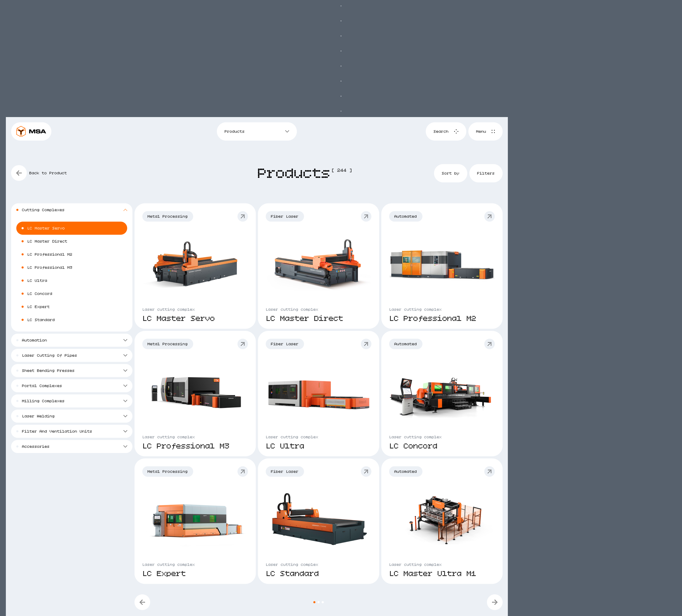The width and height of the screenshot is (682, 616).
Task: Open arrow icon on LC Expert card
Action: tap(243, 471)
